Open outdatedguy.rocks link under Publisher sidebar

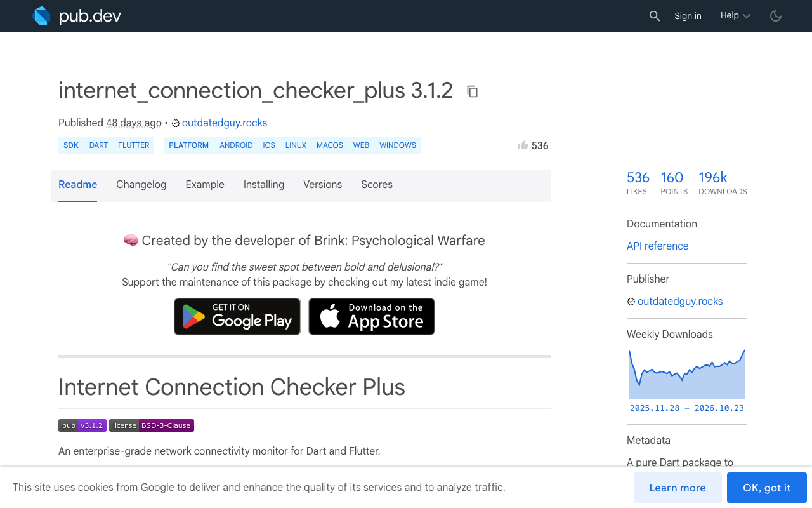coord(680,302)
